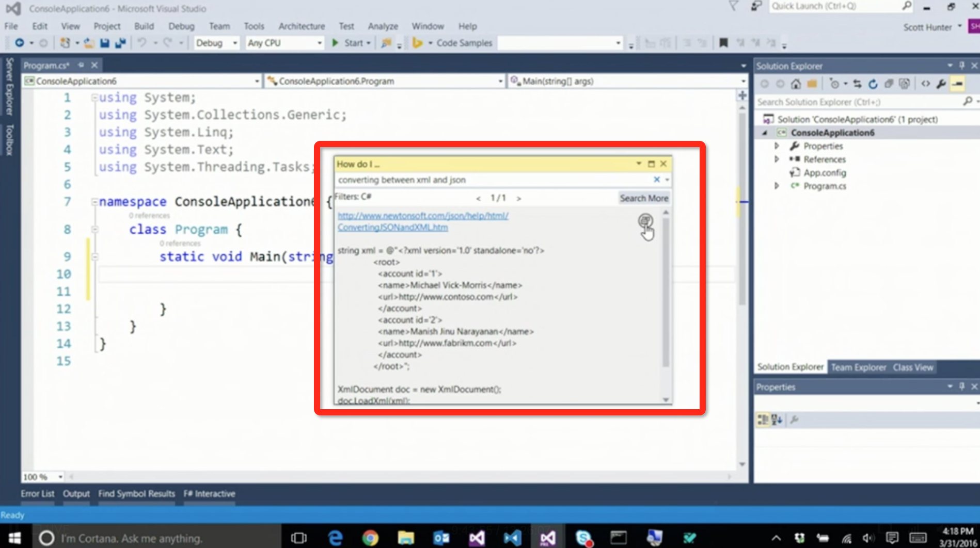Click the insert-code icon in the How do I results
Image resolution: width=980 pixels, height=548 pixels.
(645, 221)
